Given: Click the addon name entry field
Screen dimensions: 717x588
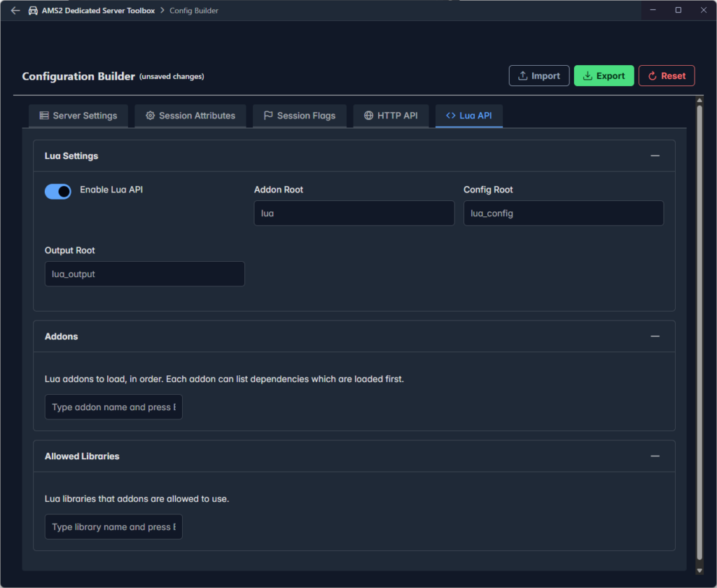Looking at the screenshot, I should 113,407.
